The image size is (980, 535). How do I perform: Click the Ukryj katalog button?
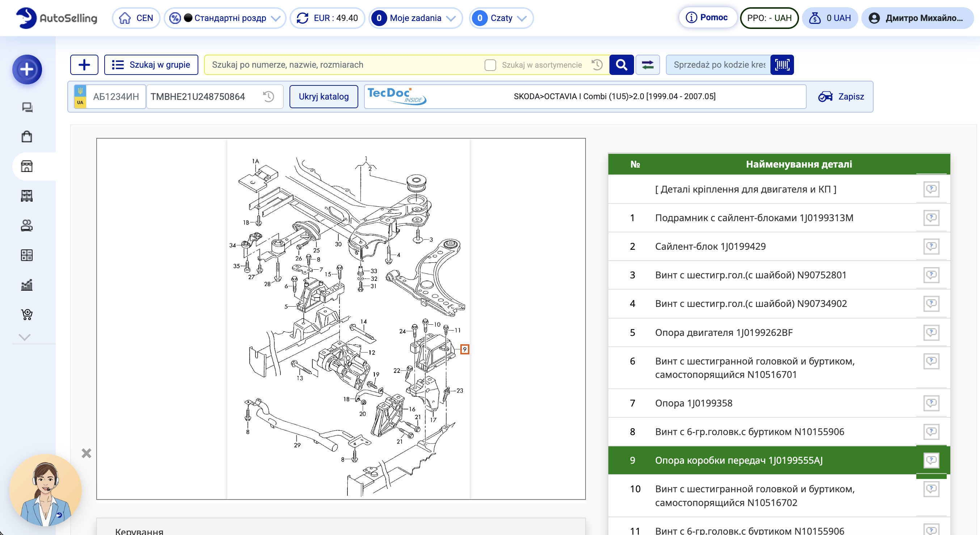tap(324, 97)
